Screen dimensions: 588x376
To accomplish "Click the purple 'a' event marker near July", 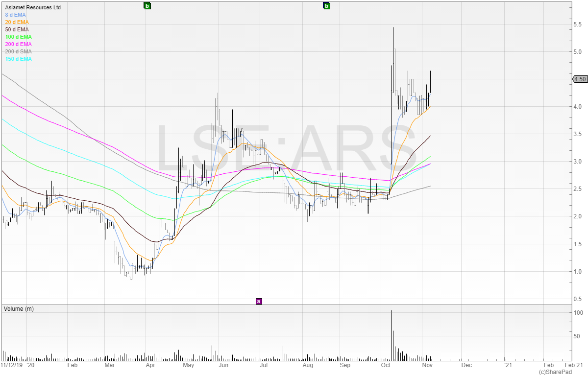I will pyautogui.click(x=259, y=301).
